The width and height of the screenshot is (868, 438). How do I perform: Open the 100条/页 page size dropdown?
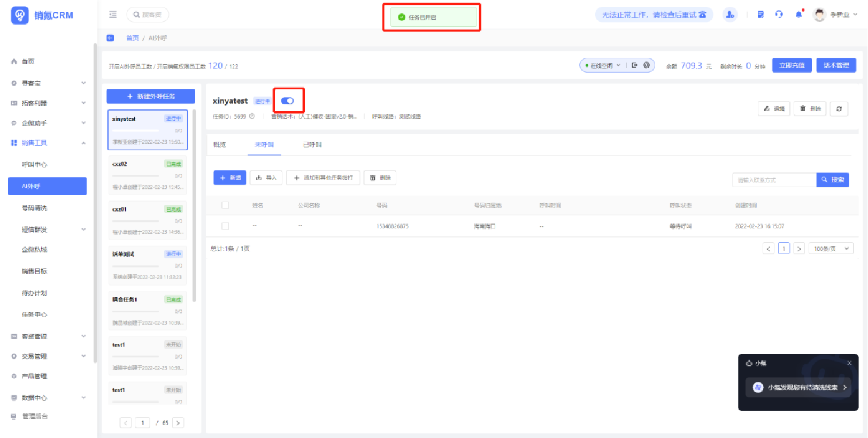coord(831,249)
